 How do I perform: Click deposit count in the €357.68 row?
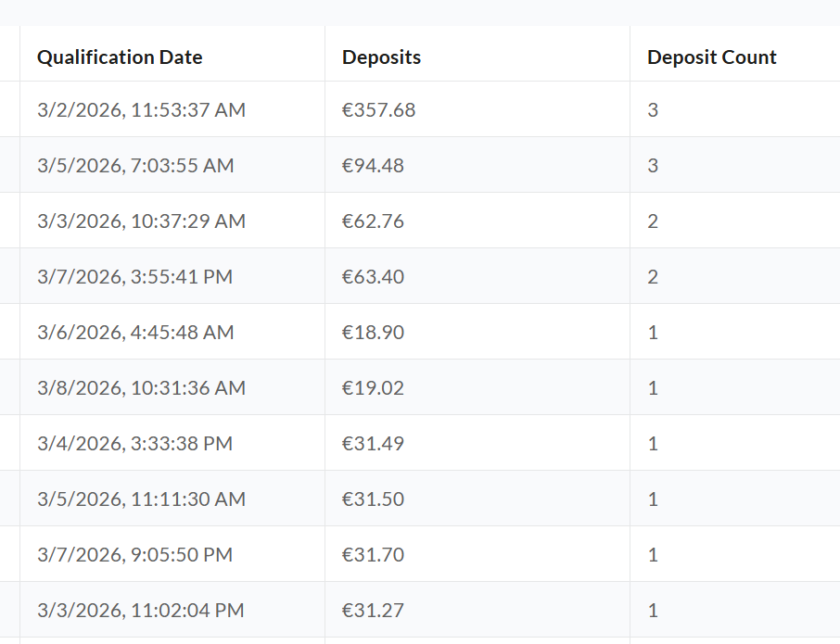(x=653, y=110)
